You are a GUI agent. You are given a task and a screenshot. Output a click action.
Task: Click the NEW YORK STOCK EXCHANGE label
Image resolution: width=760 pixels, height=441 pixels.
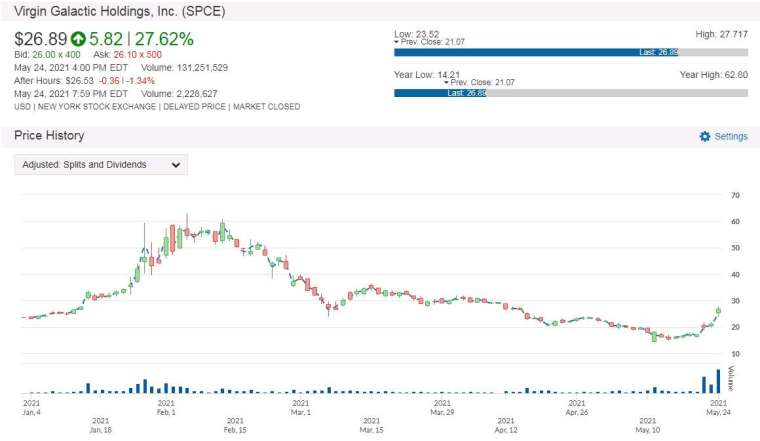tap(97, 107)
